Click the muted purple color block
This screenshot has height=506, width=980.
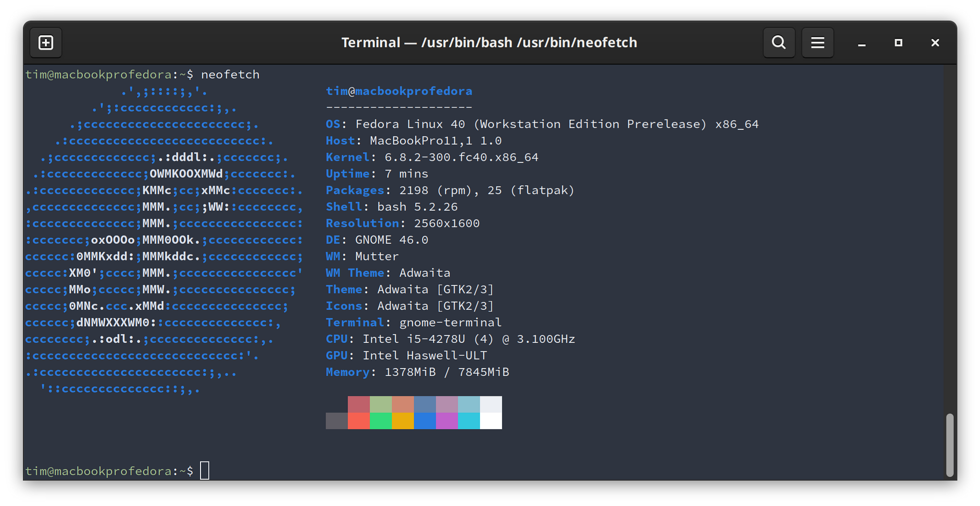(x=447, y=405)
